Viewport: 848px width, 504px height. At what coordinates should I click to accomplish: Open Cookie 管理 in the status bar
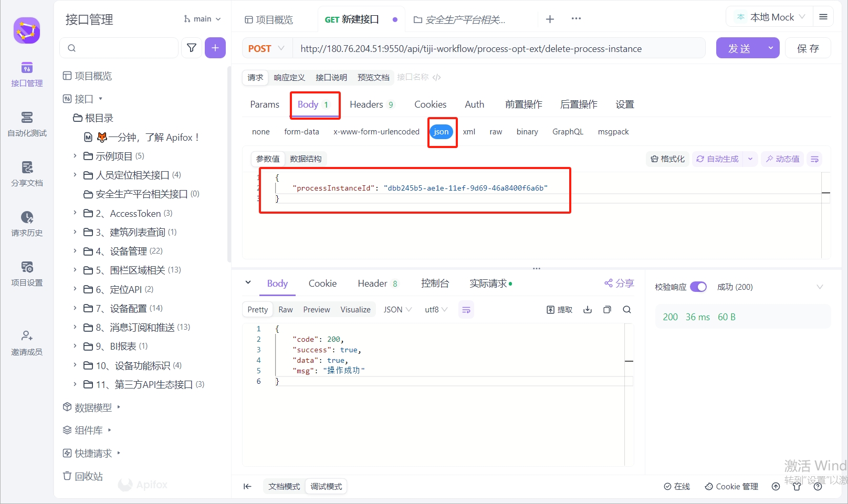click(731, 487)
